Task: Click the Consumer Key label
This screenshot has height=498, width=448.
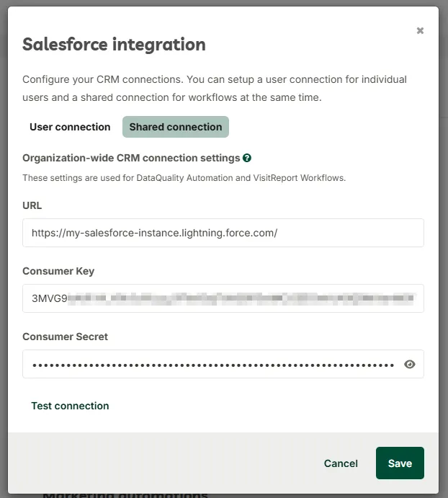Action: 58,271
